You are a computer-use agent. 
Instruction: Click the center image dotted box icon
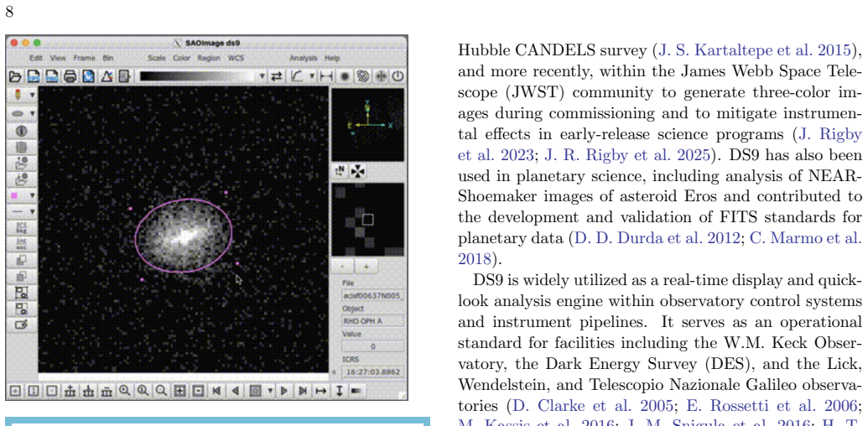[198, 391]
